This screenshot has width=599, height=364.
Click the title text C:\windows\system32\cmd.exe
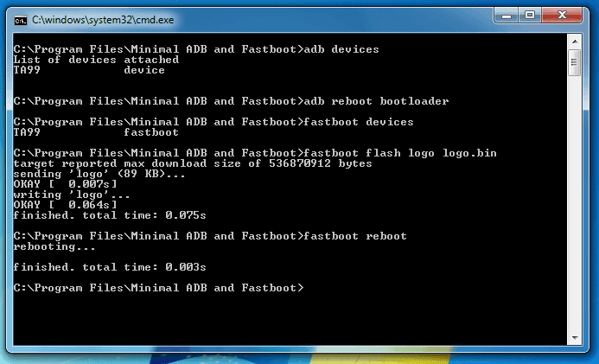point(103,20)
